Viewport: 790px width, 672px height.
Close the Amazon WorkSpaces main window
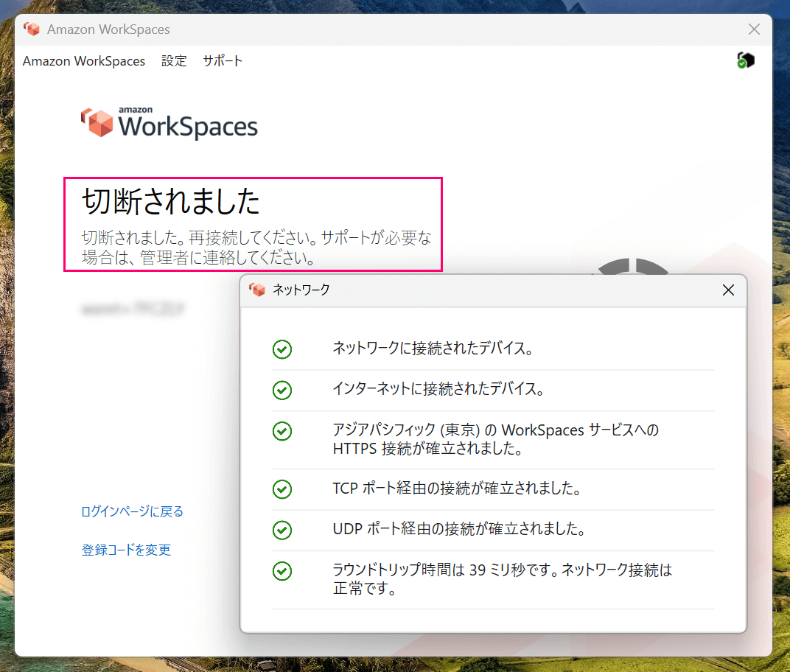pyautogui.click(x=754, y=29)
